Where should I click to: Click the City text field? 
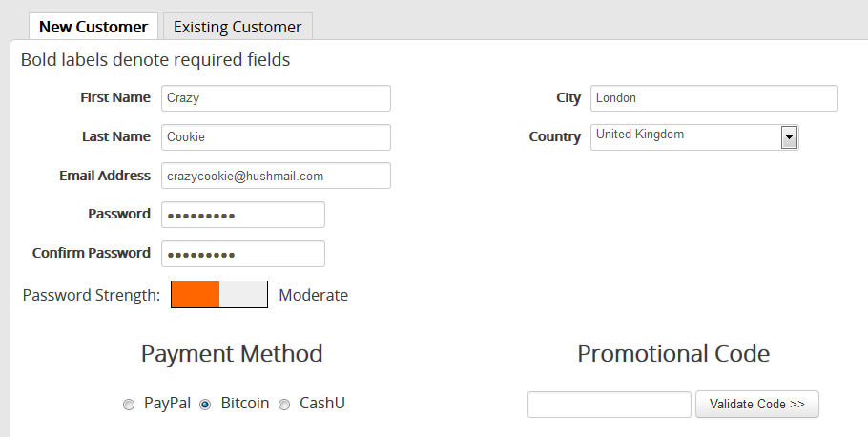click(714, 98)
